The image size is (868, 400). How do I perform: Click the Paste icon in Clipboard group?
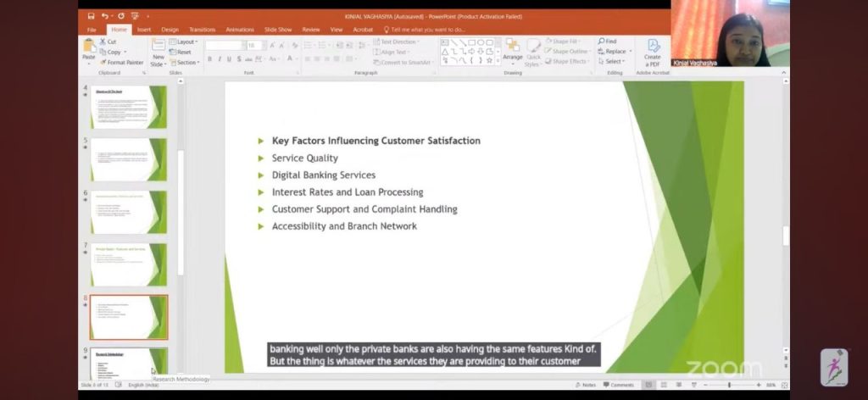(x=88, y=48)
